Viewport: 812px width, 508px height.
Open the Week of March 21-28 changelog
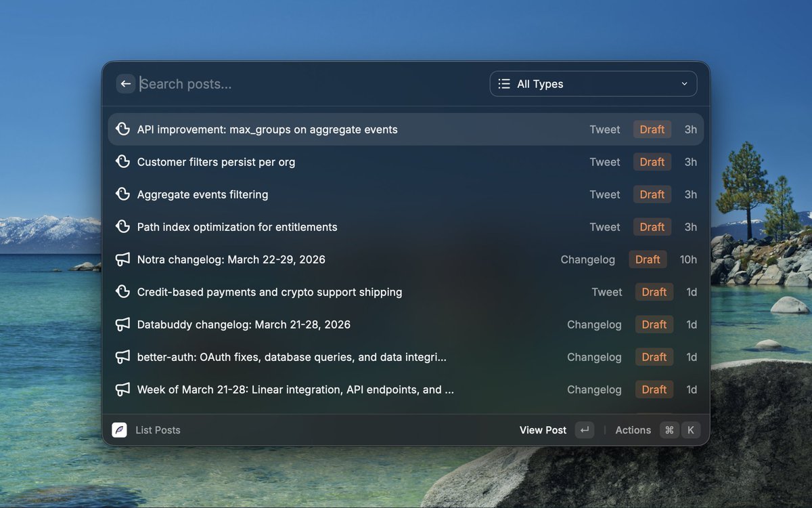point(295,389)
